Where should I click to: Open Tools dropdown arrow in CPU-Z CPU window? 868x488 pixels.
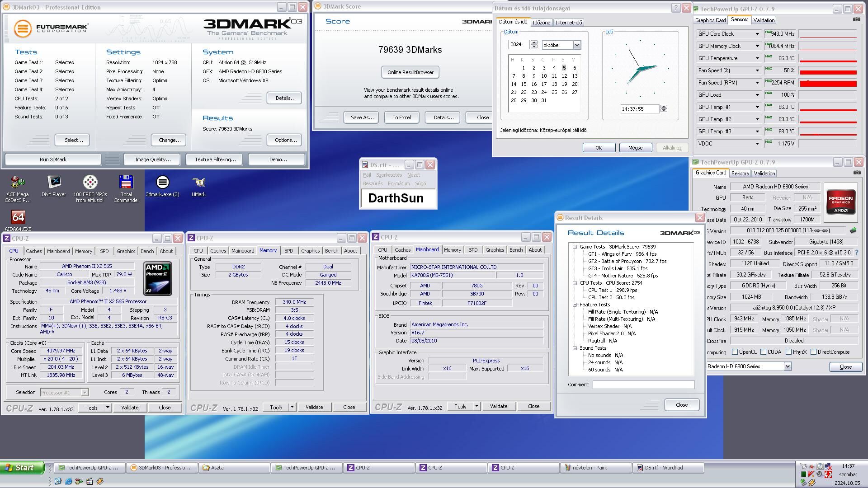click(x=108, y=408)
